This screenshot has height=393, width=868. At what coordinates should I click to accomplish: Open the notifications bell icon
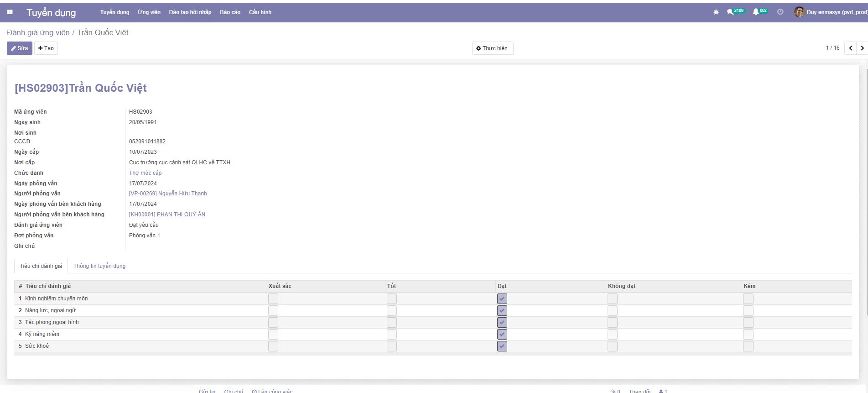756,12
